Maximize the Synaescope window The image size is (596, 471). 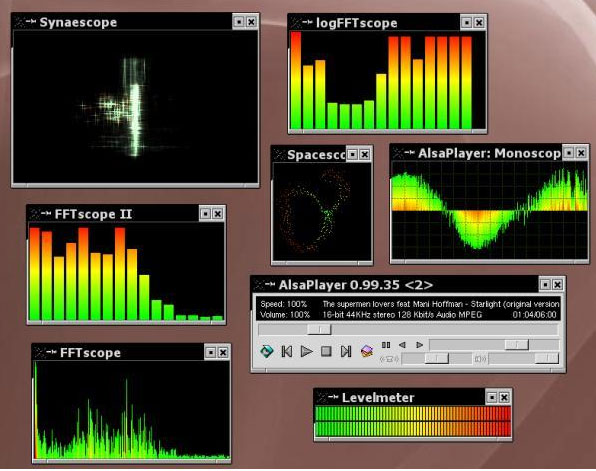(238, 22)
